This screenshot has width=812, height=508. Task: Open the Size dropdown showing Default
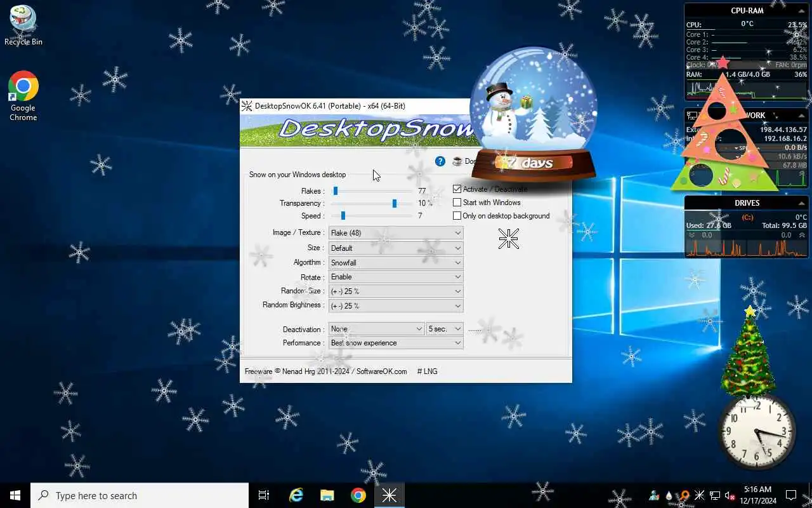tap(396, 248)
